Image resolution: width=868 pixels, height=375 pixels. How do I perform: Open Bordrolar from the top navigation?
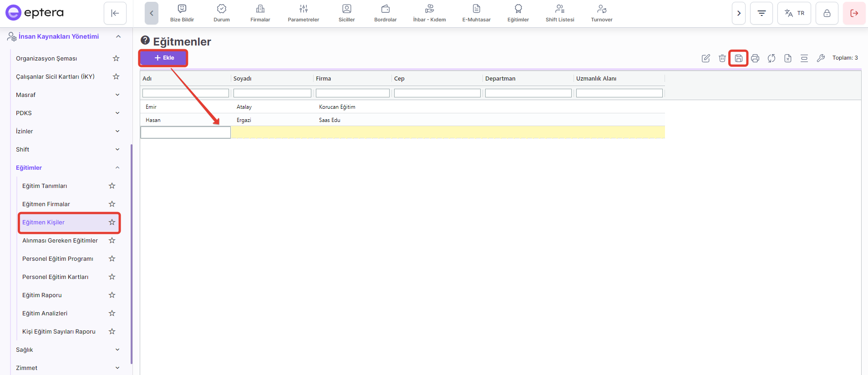coord(385,13)
